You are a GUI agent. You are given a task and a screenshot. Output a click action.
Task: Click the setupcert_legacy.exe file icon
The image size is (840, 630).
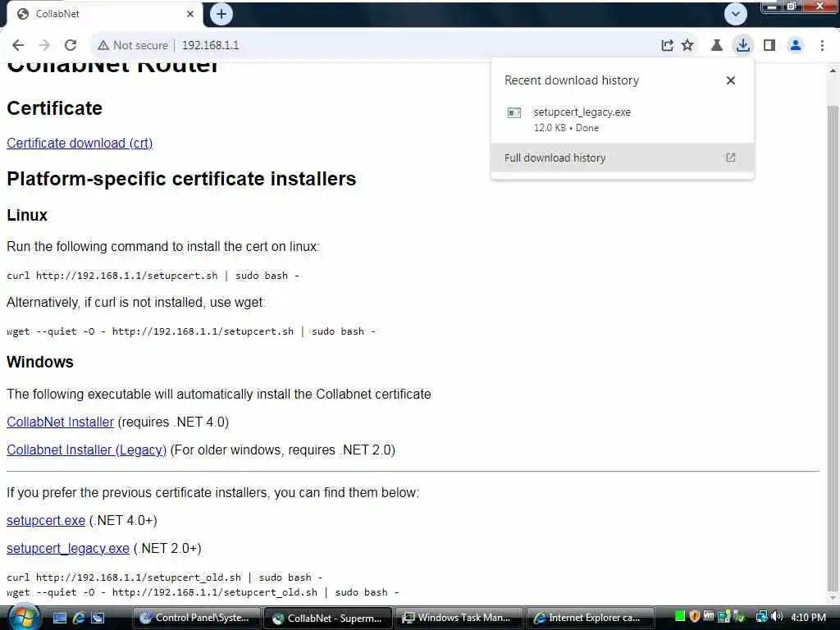pos(514,112)
